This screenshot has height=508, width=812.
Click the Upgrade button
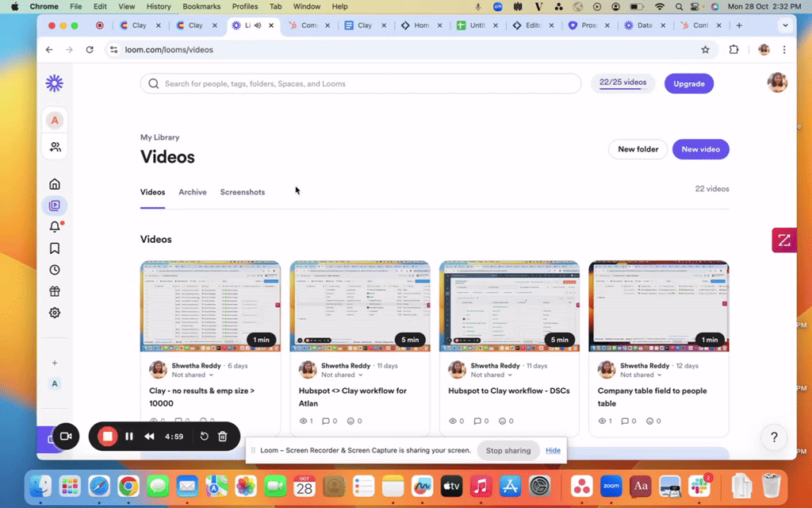[688, 83]
